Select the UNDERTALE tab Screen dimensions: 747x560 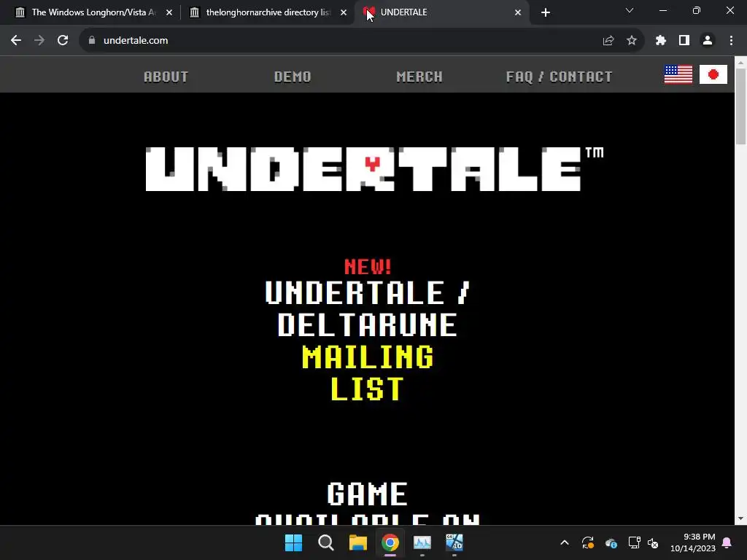click(441, 12)
